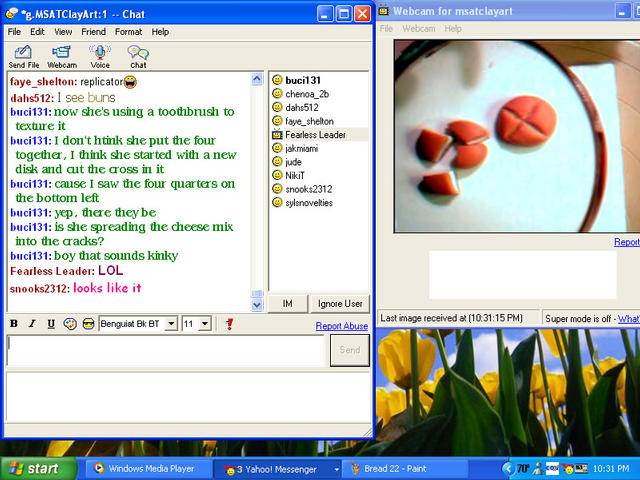Click the Yahoo Messenger tray icon

click(x=567, y=469)
